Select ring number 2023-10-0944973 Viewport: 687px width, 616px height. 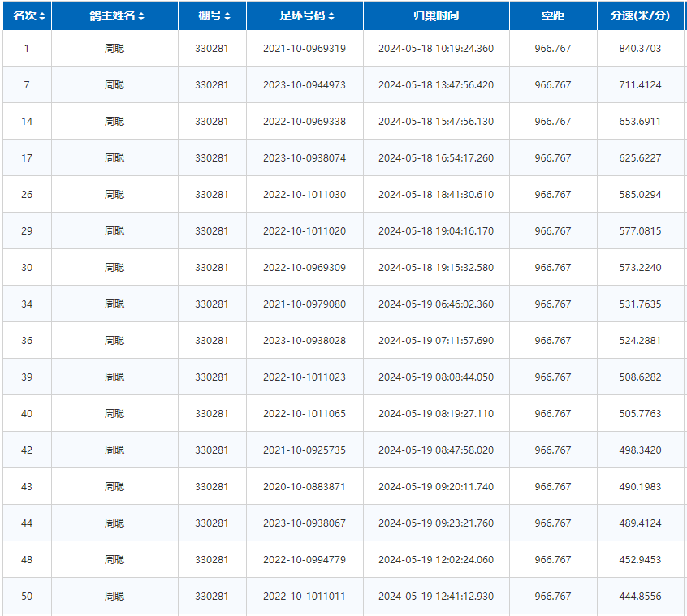305,85
